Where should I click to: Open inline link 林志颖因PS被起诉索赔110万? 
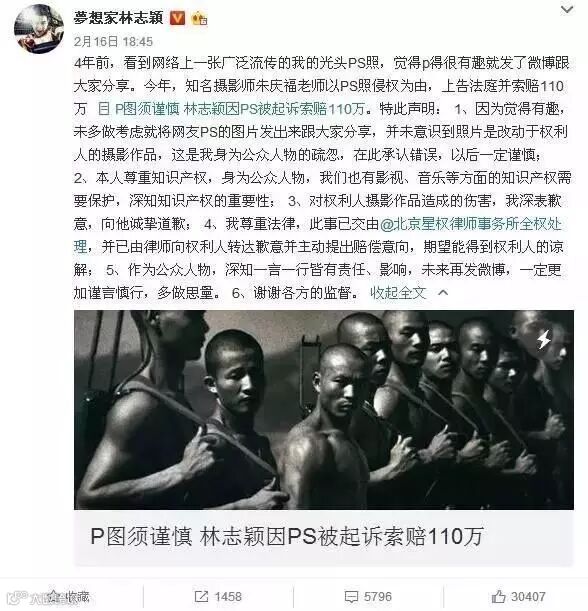(274, 109)
